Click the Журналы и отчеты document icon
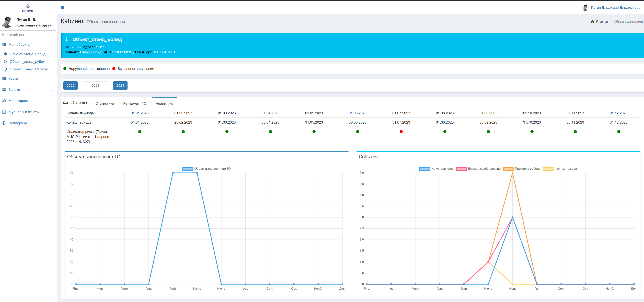The width and height of the screenshot is (644, 302). click(4, 112)
